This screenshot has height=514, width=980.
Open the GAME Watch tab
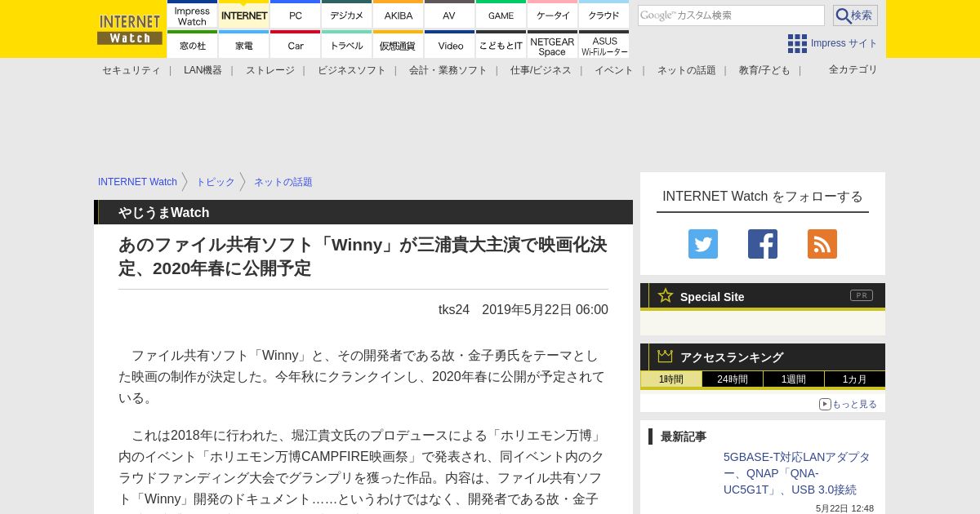(x=501, y=15)
